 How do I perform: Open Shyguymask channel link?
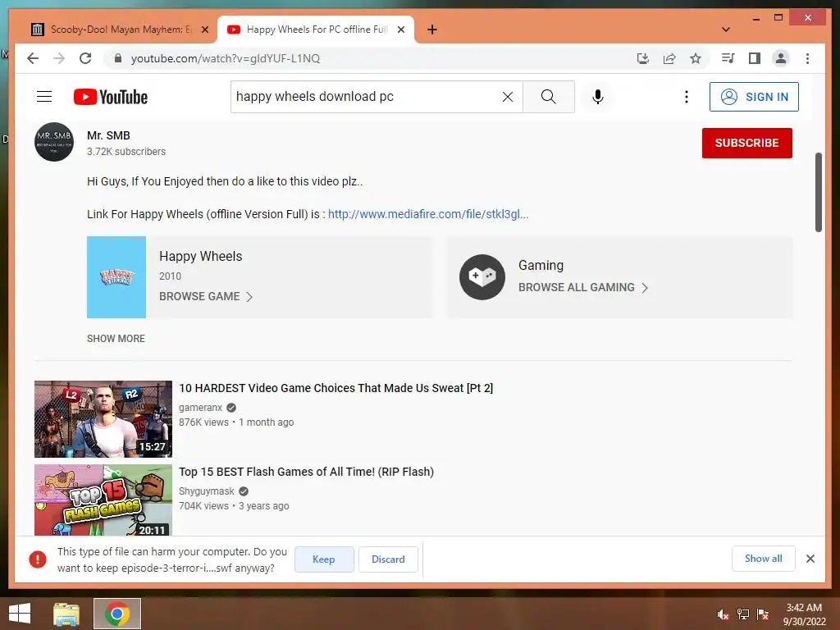tap(206, 491)
